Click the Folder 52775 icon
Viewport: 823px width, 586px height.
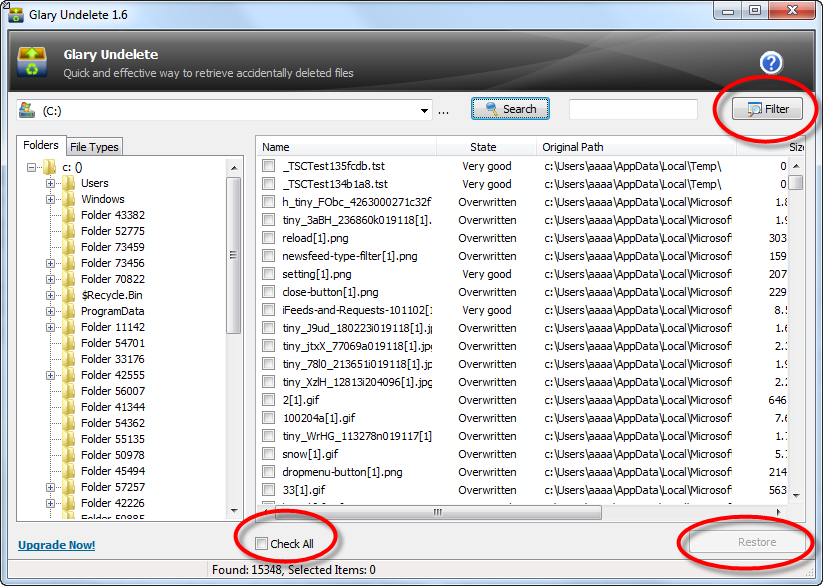(x=68, y=231)
